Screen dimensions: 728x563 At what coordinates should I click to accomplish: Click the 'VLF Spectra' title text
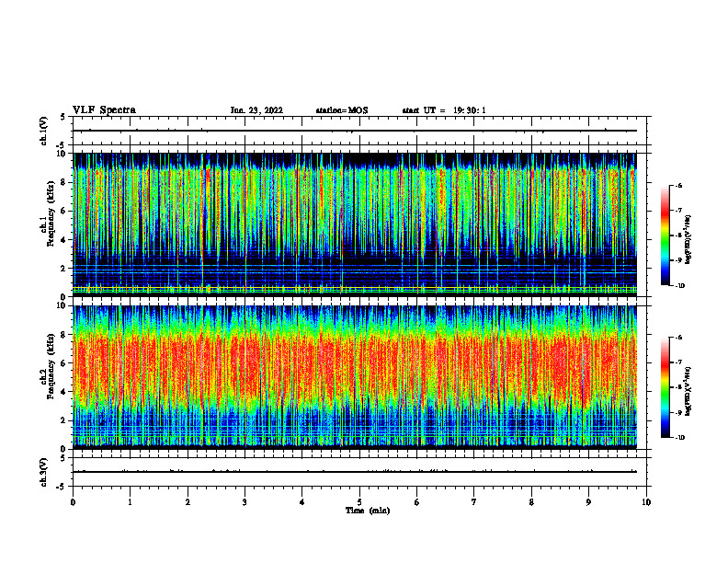(x=104, y=110)
